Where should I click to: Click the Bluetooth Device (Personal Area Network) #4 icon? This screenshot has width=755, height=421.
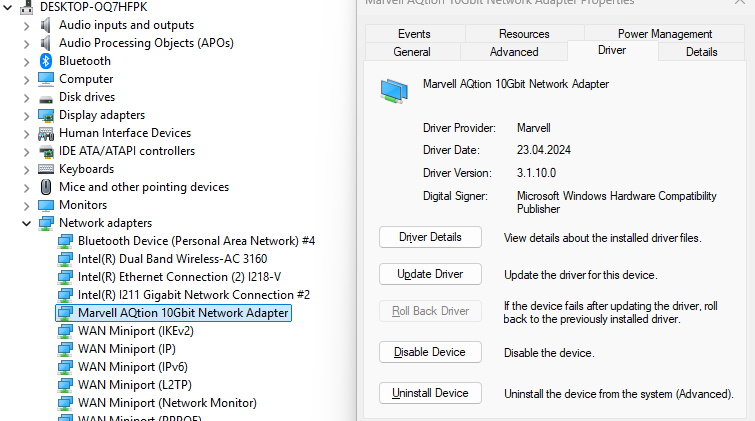click(x=65, y=241)
